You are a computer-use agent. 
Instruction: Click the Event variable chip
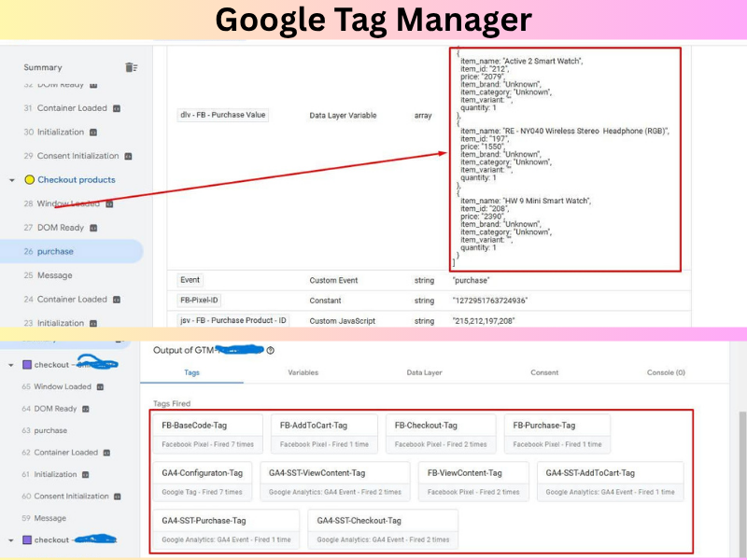(190, 280)
